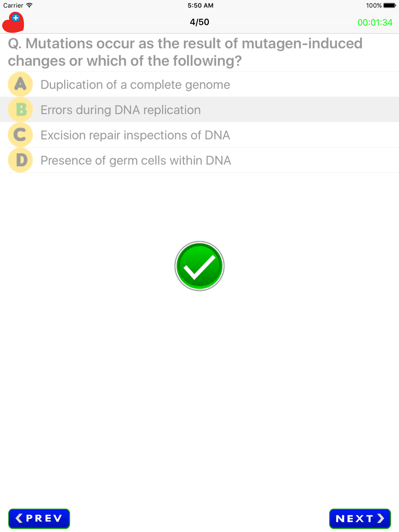
Task: Tap the red heart add-favorite icon
Action: click(13, 22)
